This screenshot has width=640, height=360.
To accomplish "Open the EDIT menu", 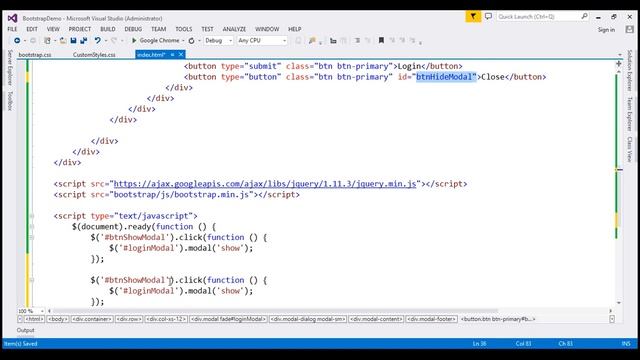I will pos(32,29).
